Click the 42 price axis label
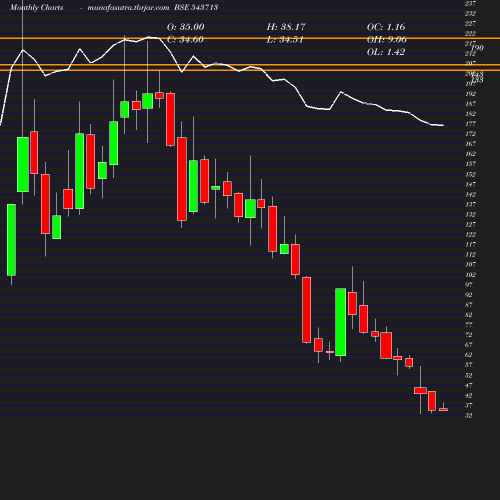 469,395
